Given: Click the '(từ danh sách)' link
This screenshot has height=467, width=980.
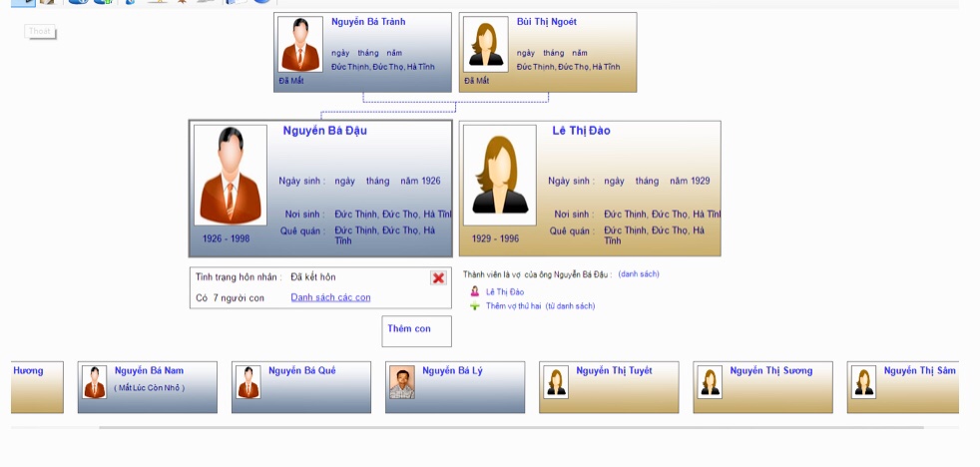Looking at the screenshot, I should point(570,306).
